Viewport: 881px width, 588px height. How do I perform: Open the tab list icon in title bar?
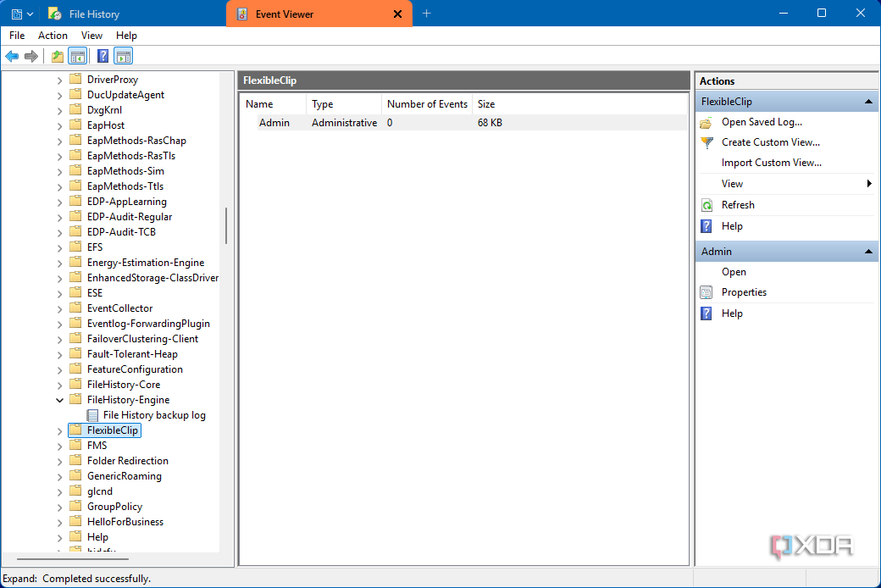22,14
